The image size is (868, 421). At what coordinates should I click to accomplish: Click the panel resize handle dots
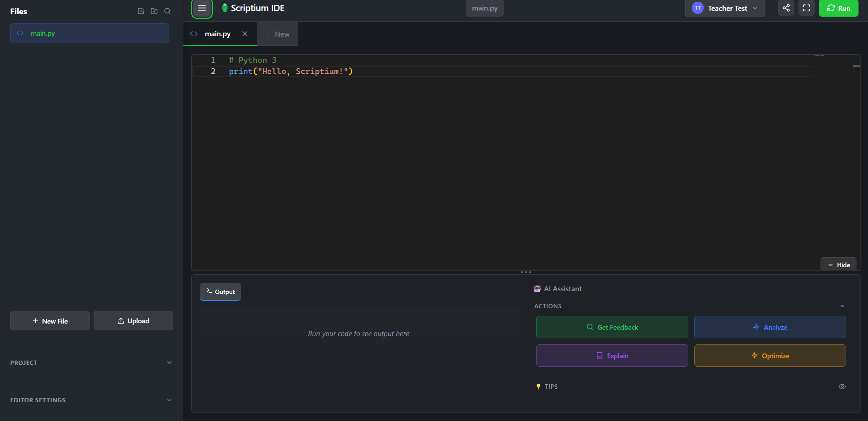coord(526,272)
